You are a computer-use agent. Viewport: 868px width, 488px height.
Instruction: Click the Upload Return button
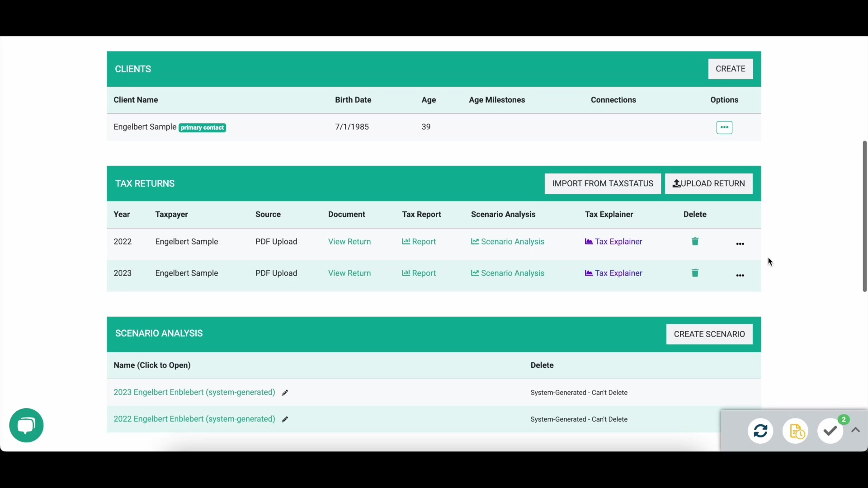pos(708,183)
